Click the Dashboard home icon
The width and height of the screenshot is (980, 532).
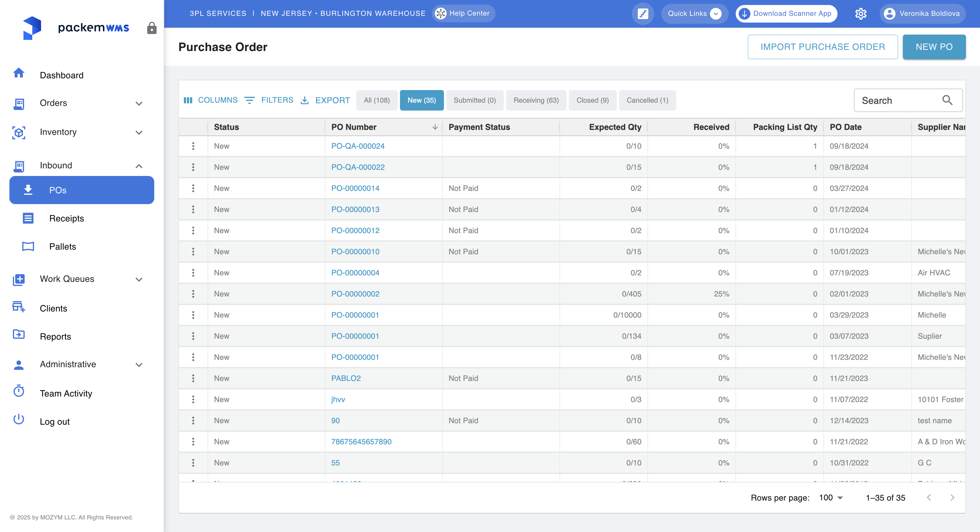point(19,73)
